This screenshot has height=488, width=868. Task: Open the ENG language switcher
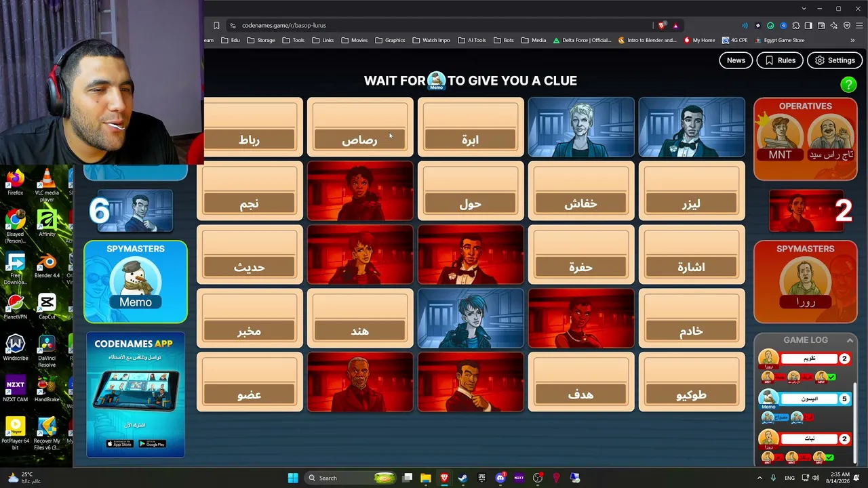click(x=789, y=478)
